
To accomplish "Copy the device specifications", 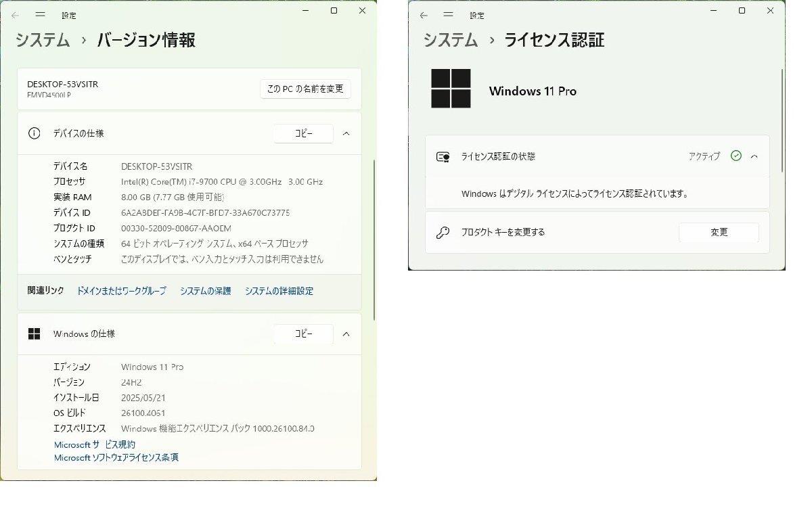I will point(303,133).
